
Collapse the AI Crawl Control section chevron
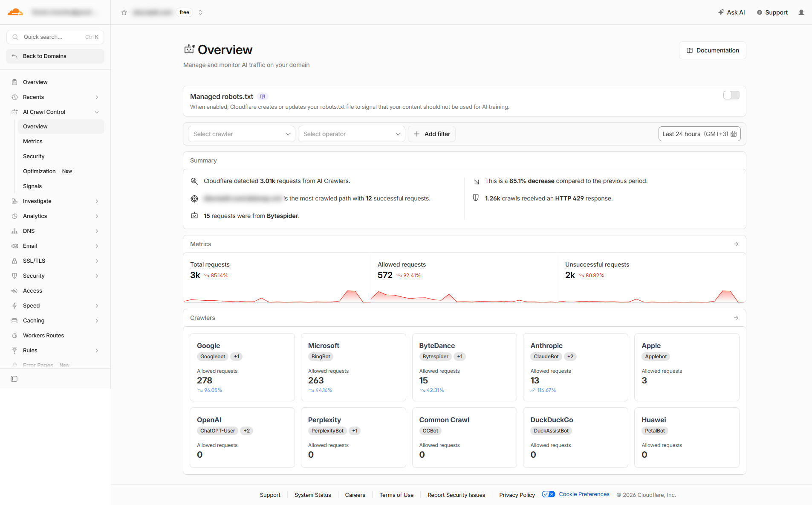[x=97, y=112]
